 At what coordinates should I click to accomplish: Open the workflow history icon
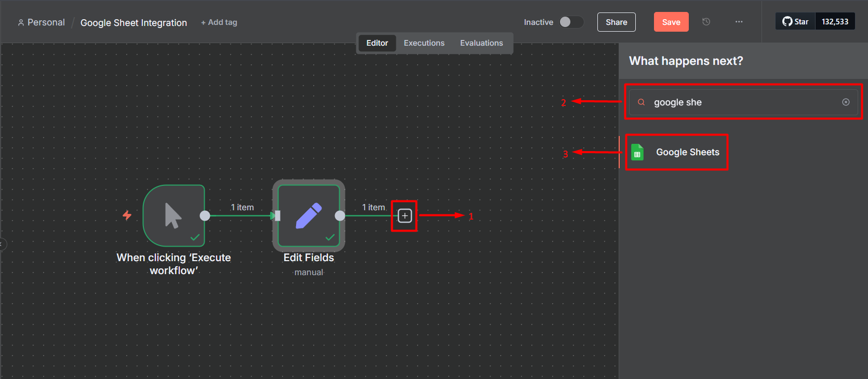pos(706,22)
